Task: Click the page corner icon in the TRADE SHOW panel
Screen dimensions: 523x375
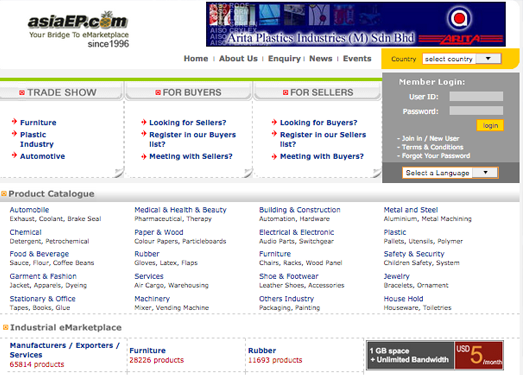Action: click(119, 172)
